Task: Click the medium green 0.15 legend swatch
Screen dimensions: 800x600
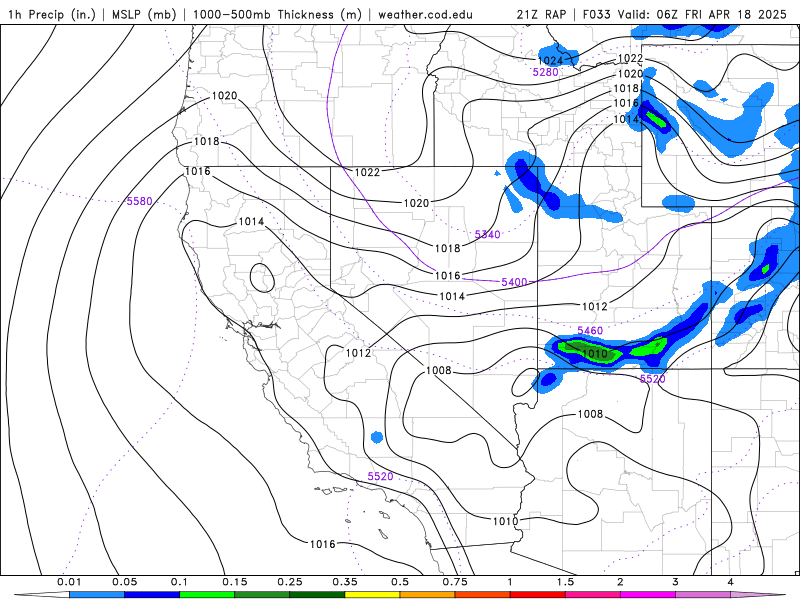Action: click(x=262, y=595)
